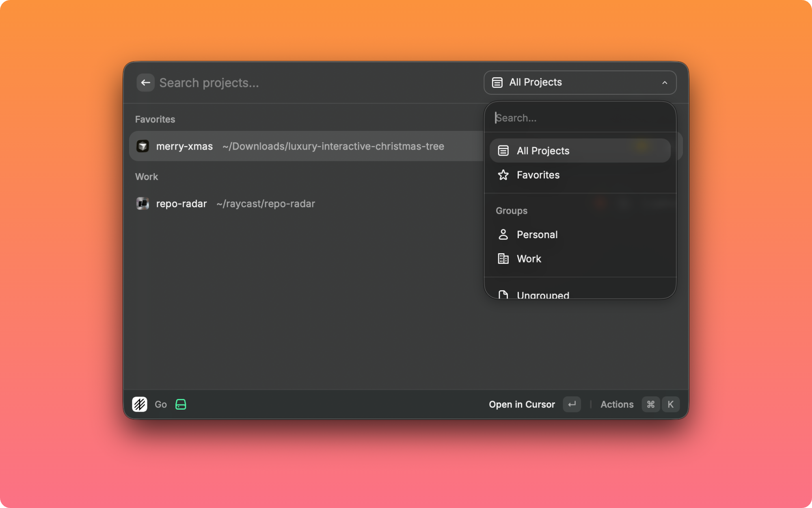Viewport: 812px width, 508px height.
Task: Click the green editor icon next to Go
Action: (181, 404)
